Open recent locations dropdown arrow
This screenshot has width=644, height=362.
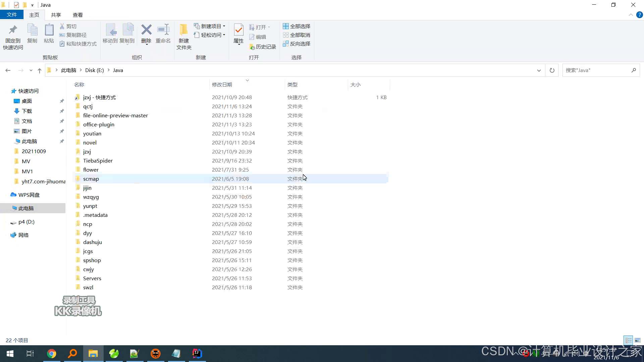pyautogui.click(x=31, y=70)
